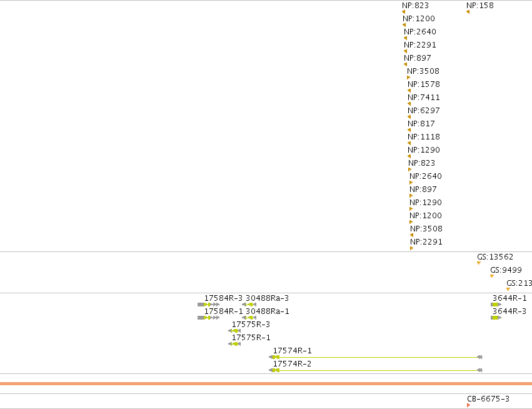The width and height of the screenshot is (532, 409).
Task: Click the arrow marker beneath NP:817
Action: point(409,130)
